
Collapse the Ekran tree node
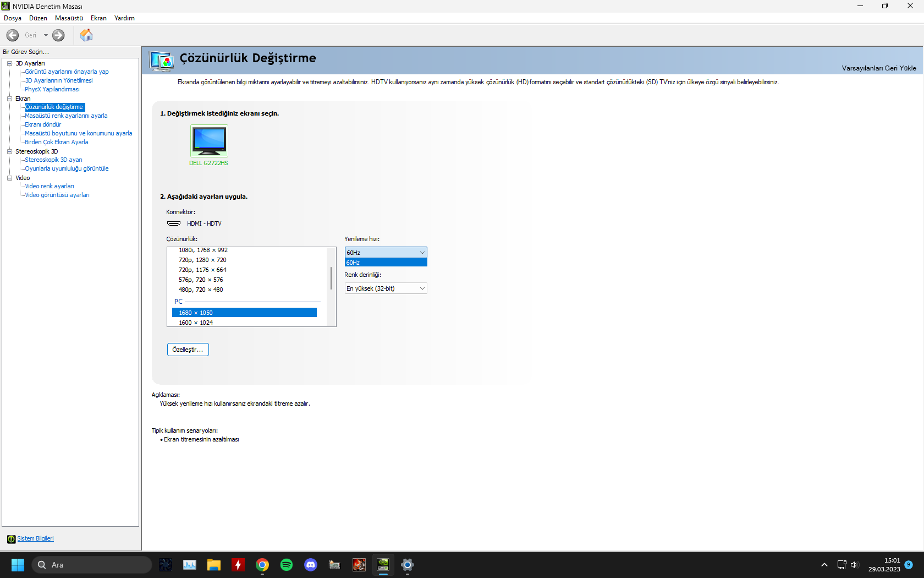[x=10, y=99]
